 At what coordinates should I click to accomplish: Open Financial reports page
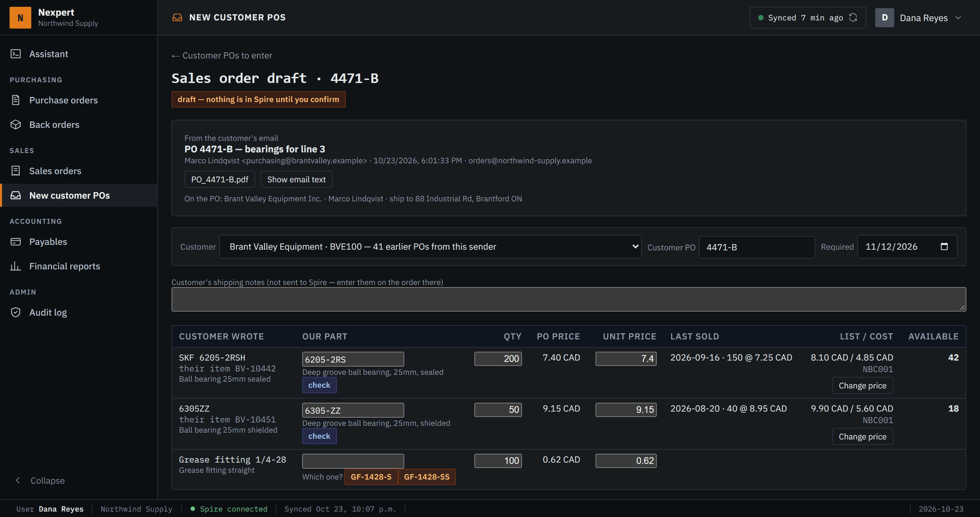coord(64,266)
